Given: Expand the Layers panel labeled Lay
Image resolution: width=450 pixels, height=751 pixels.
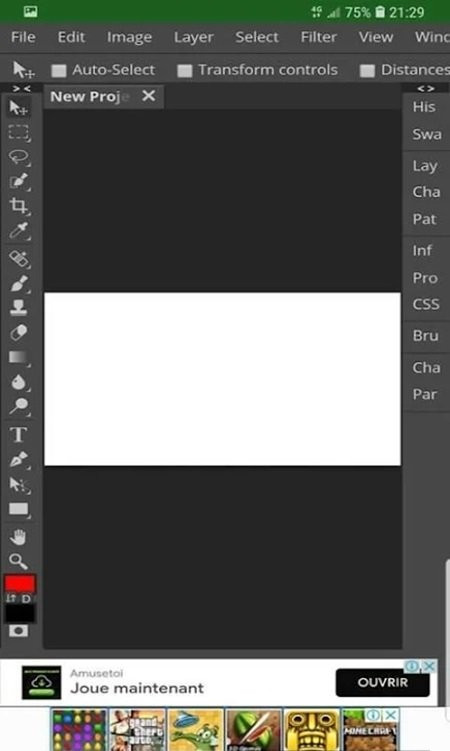Looking at the screenshot, I should tap(425, 166).
